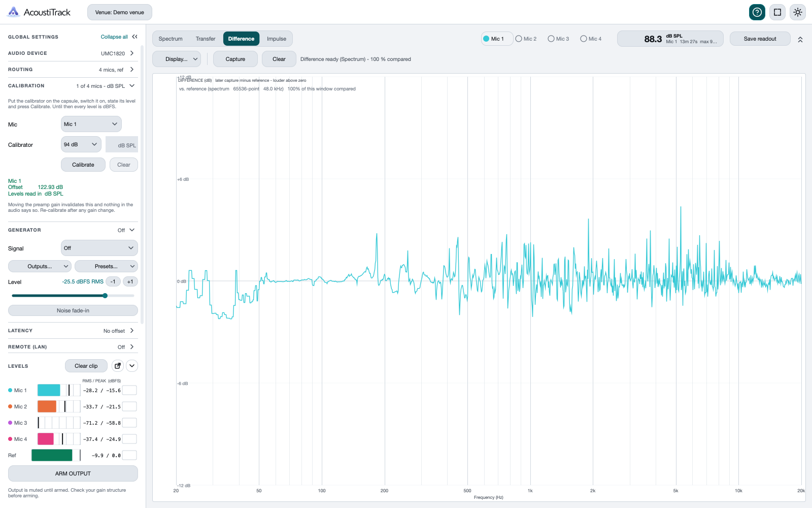The width and height of the screenshot is (812, 508).
Task: Collapse the Generator section
Action: point(73,230)
